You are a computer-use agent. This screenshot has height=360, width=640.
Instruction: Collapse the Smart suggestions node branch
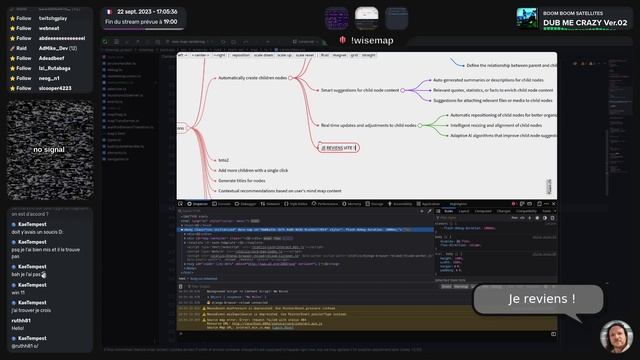point(402,90)
